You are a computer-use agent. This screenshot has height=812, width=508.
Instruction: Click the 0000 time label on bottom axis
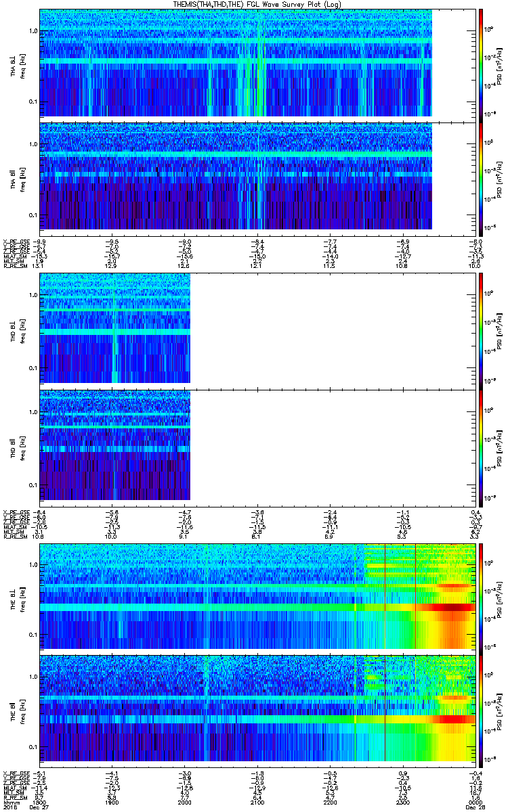coord(475,803)
